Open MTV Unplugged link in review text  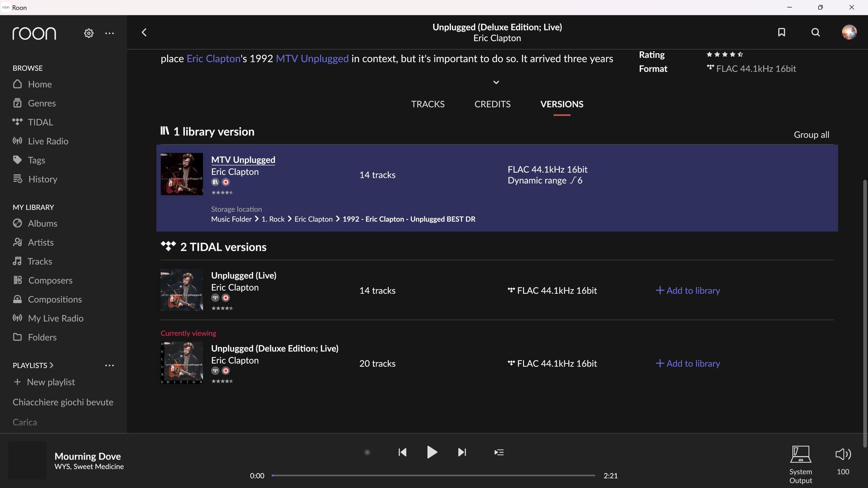coord(312,59)
